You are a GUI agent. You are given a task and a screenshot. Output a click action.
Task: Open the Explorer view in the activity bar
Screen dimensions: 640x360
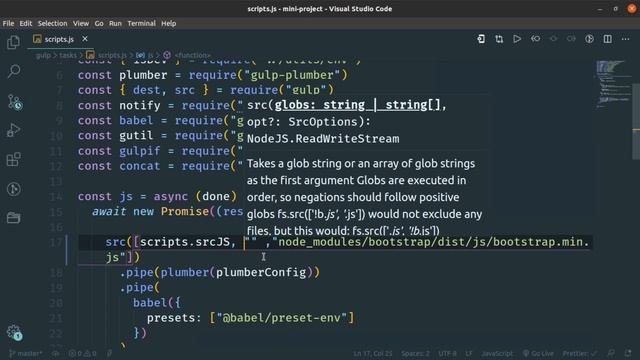click(x=13, y=42)
